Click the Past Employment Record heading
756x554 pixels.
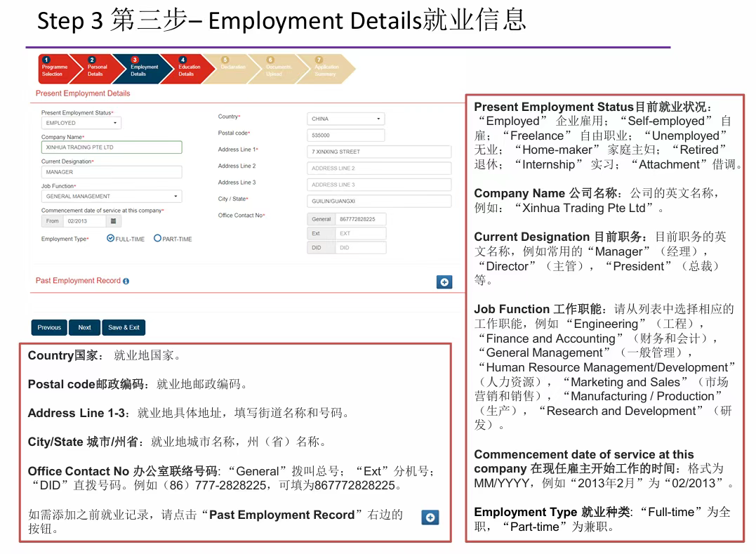tap(78, 281)
